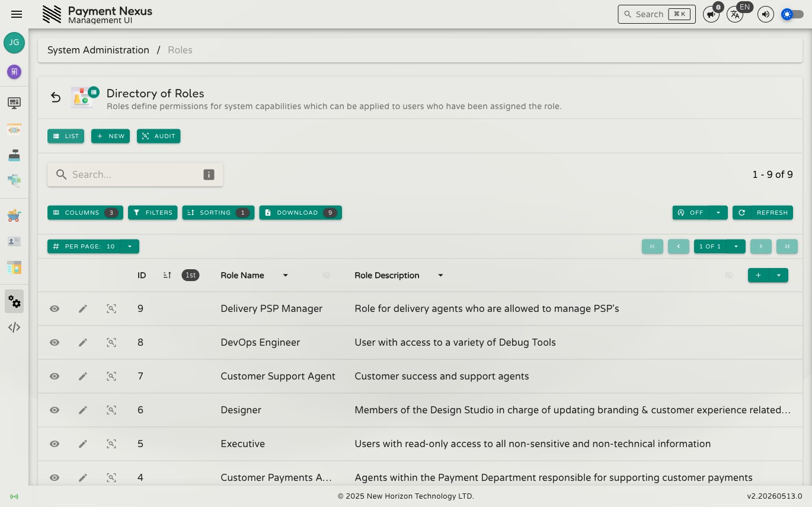Toggle the light/dark theme switch
This screenshot has height=507, width=812.
[x=792, y=14]
